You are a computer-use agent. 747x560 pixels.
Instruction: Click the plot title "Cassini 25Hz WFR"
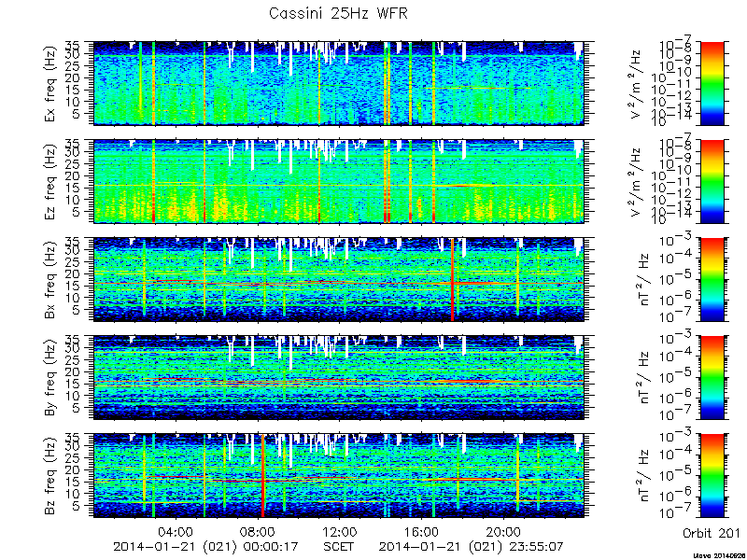[x=338, y=13]
